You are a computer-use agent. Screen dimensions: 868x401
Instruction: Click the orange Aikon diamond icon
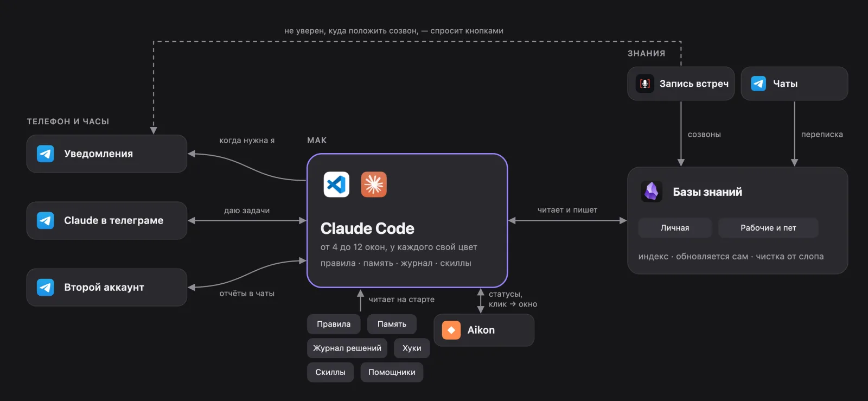(451, 330)
